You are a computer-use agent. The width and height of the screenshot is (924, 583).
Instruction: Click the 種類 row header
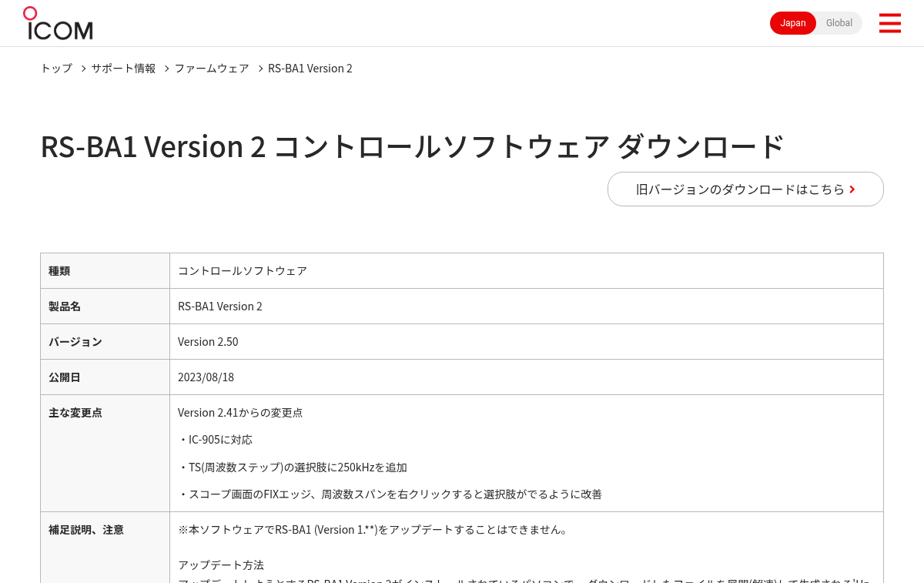[x=105, y=271]
